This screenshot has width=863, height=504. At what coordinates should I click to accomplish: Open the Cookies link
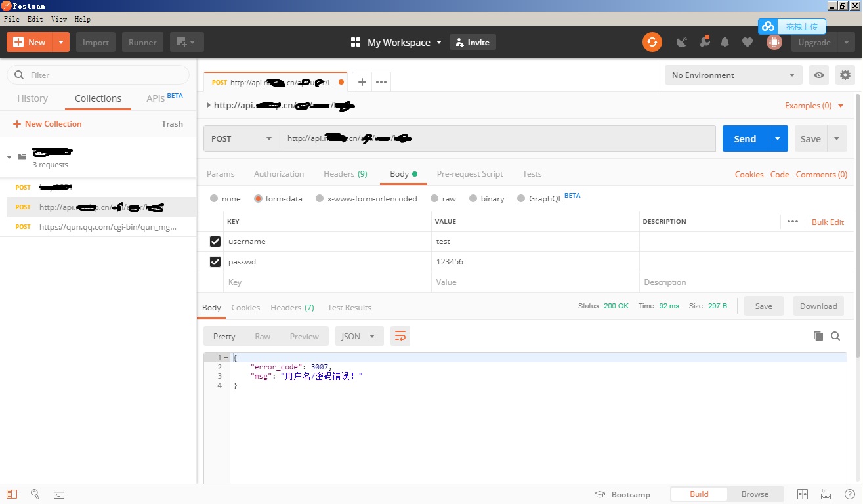[749, 174]
